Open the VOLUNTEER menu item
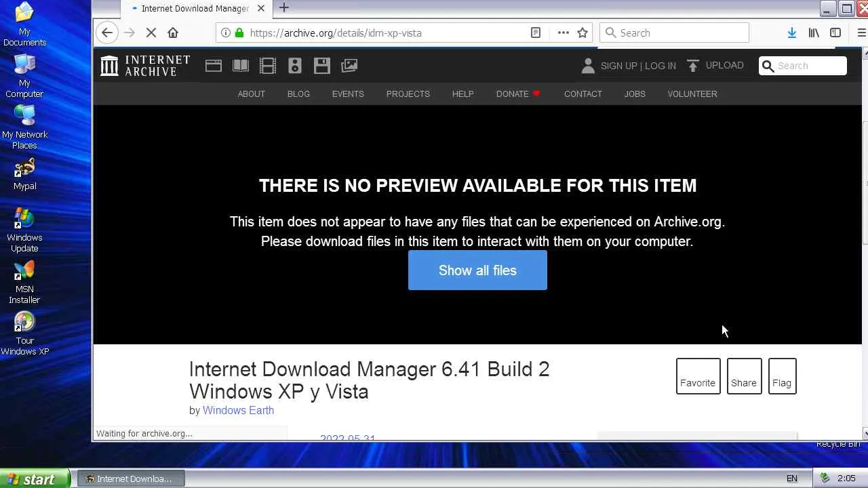The width and height of the screenshot is (868, 488). (x=692, y=94)
